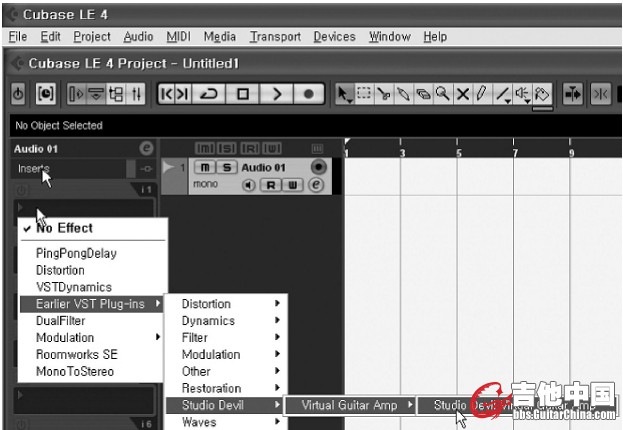The image size is (623, 430).
Task: Select the Play speaker tool
Action: click(522, 94)
